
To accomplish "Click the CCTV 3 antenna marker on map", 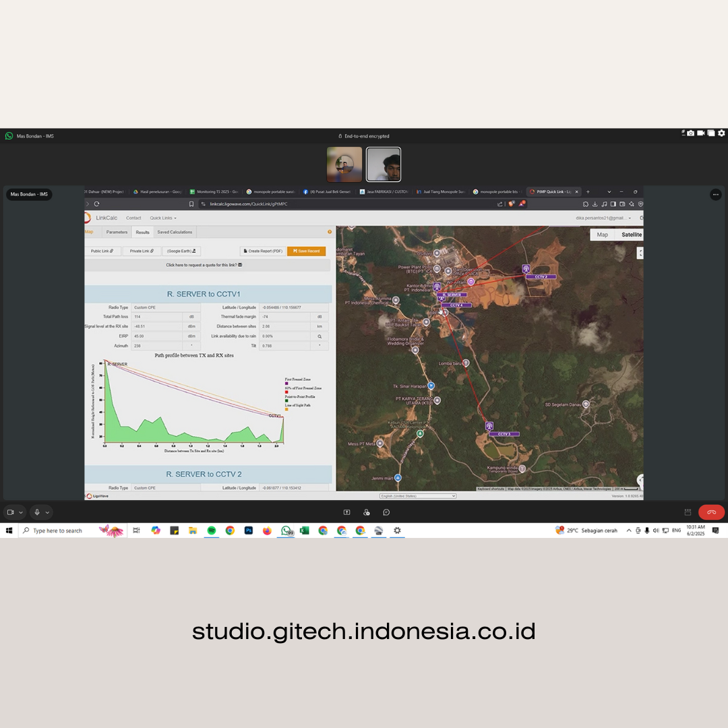I will pyautogui.click(x=489, y=426).
